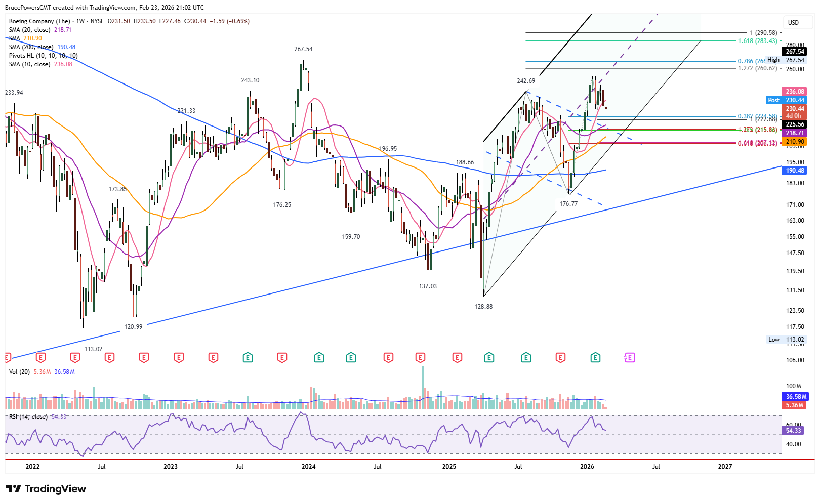
Task: Click the RSI (14, close) legend
Action: click(37, 417)
